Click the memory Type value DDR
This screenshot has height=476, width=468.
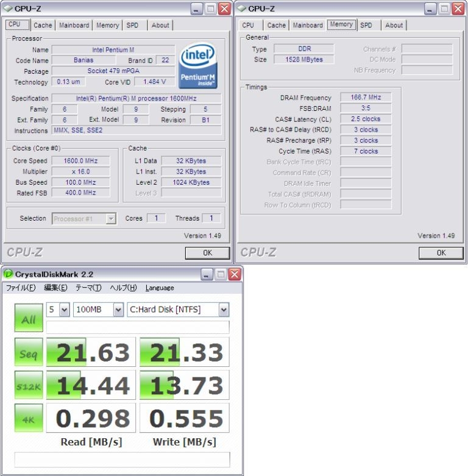(x=304, y=49)
